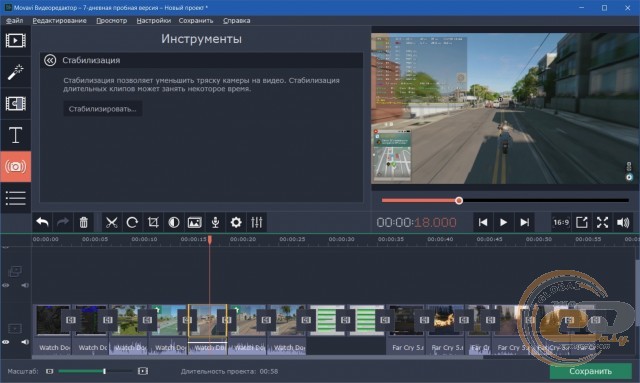The height and width of the screenshot is (383, 640).
Task: Open the Сохранить menu
Action: (x=196, y=20)
